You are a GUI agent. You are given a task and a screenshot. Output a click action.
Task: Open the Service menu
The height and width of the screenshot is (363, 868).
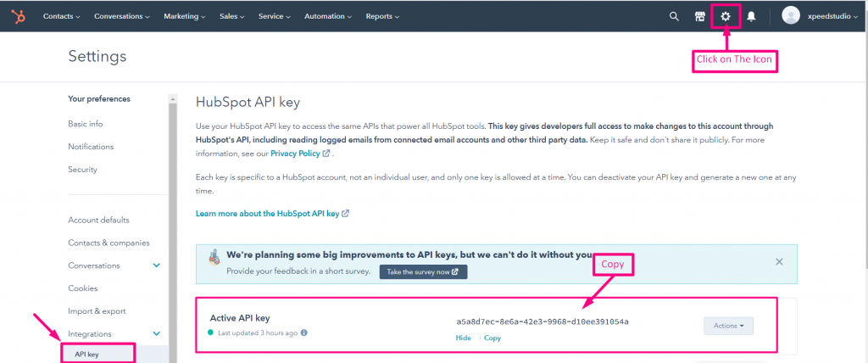pos(275,17)
